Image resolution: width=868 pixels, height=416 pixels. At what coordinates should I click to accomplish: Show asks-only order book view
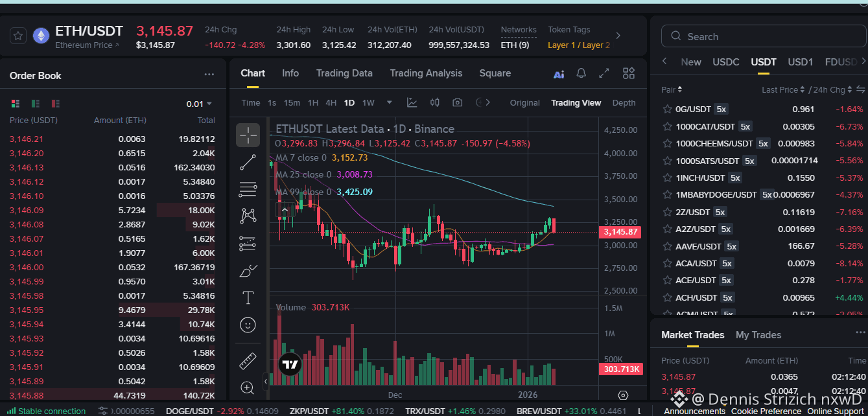pos(56,103)
